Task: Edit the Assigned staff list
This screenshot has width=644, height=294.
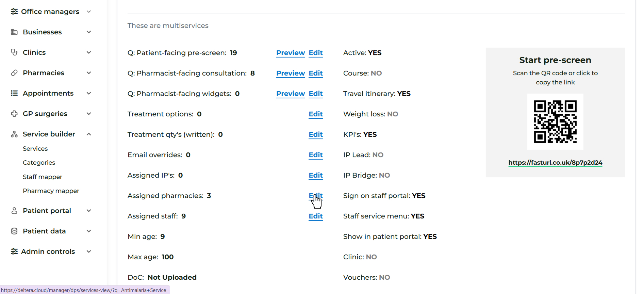Action: point(316,216)
